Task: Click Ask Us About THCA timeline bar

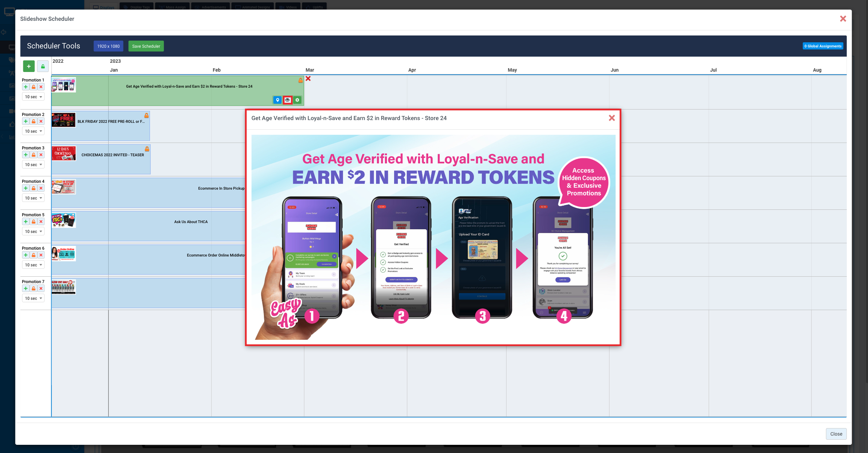Action: point(149,226)
